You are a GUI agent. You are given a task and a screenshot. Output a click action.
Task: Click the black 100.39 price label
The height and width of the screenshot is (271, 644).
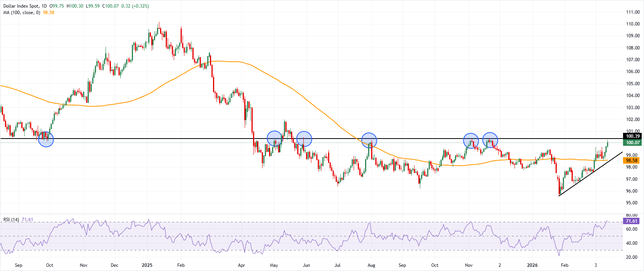click(633, 136)
